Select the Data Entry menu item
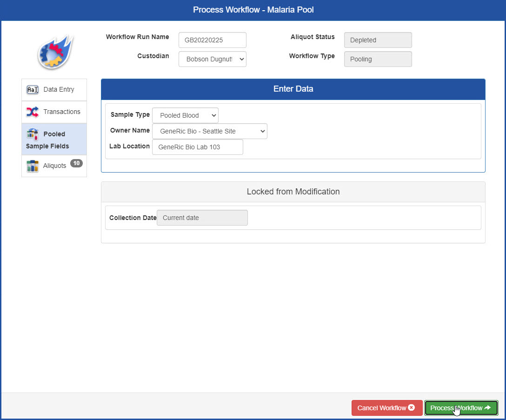 [54, 89]
